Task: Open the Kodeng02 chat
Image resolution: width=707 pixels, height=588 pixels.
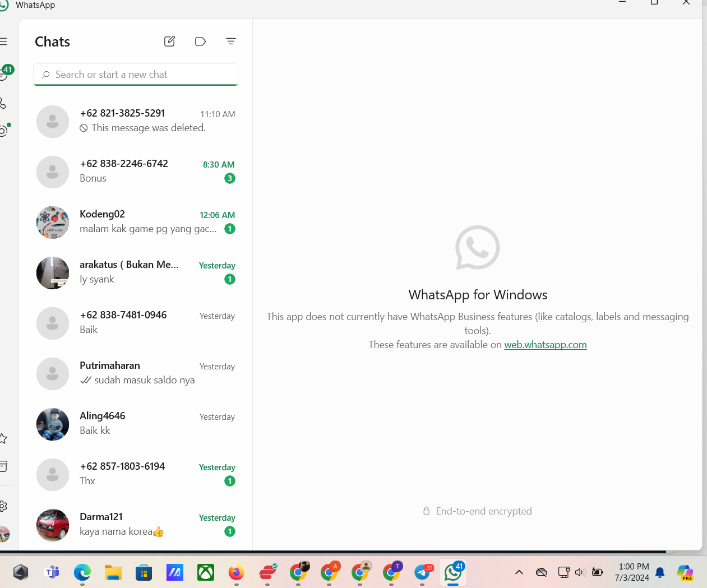Action: [136, 222]
